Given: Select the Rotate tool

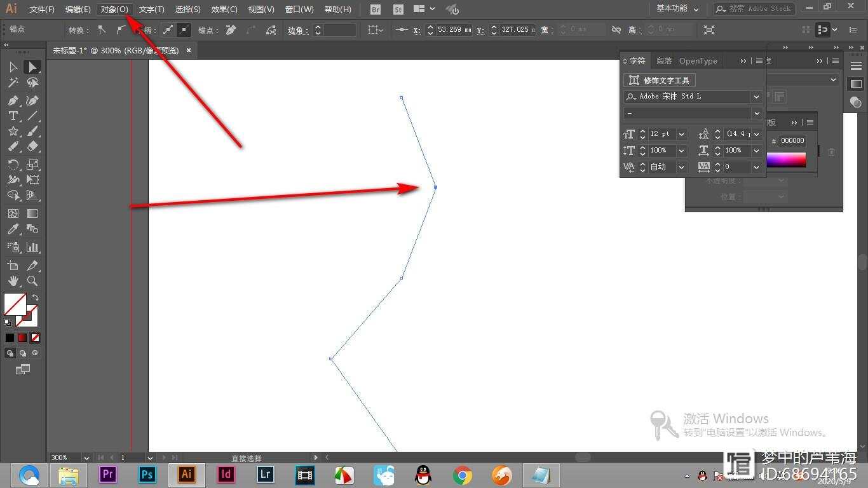Looking at the screenshot, I should click(x=13, y=165).
